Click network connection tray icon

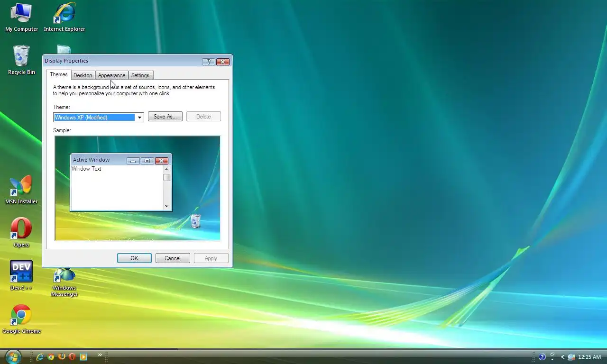pyautogui.click(x=571, y=357)
